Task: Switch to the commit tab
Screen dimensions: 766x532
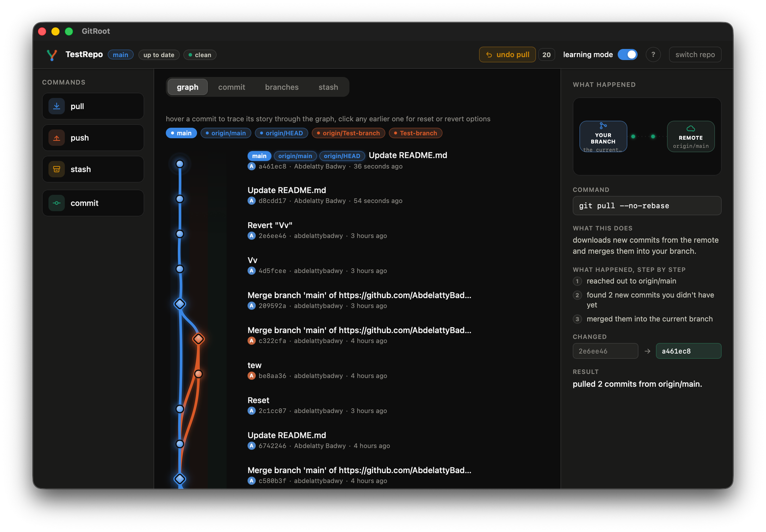Action: tap(232, 87)
